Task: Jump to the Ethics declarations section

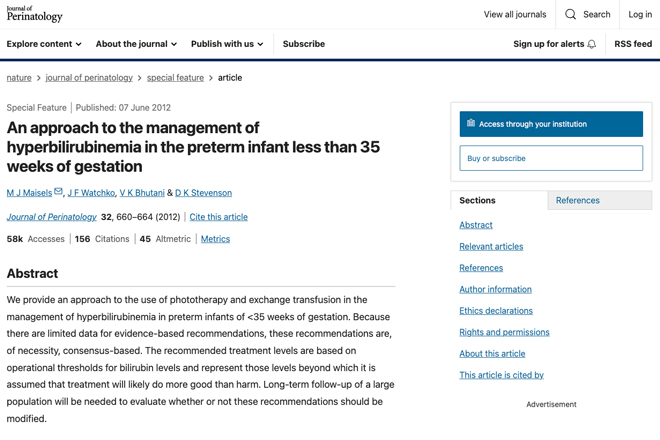Action: tap(496, 311)
